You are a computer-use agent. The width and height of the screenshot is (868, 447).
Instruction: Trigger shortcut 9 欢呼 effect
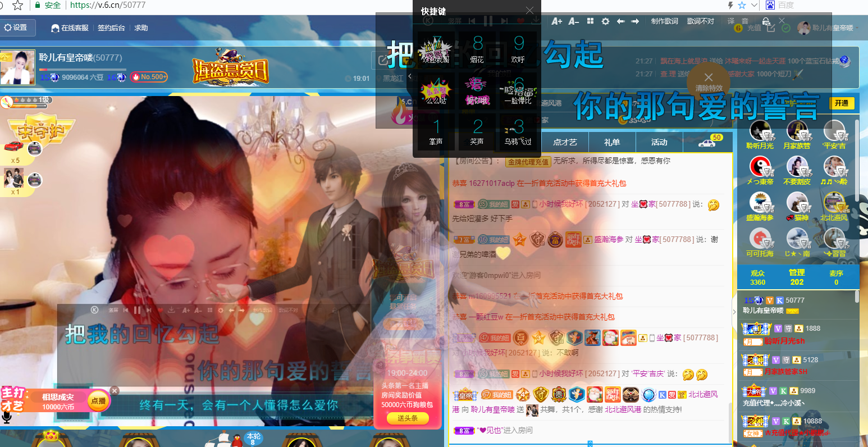pyautogui.click(x=518, y=49)
